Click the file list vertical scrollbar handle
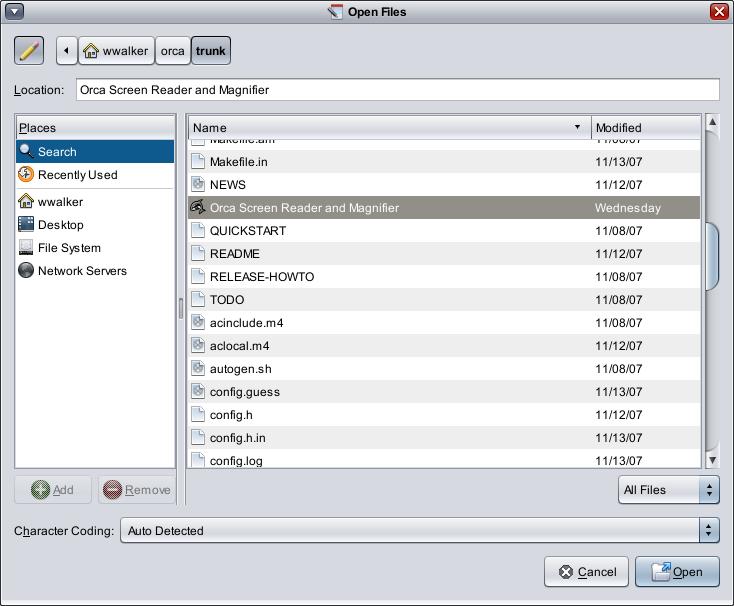The image size is (734, 606). pos(712,256)
